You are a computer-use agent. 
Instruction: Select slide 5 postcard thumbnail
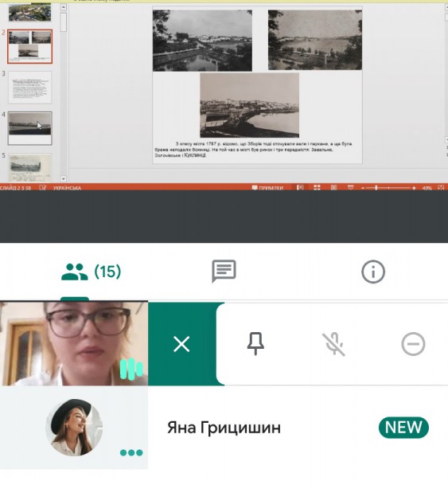30,167
